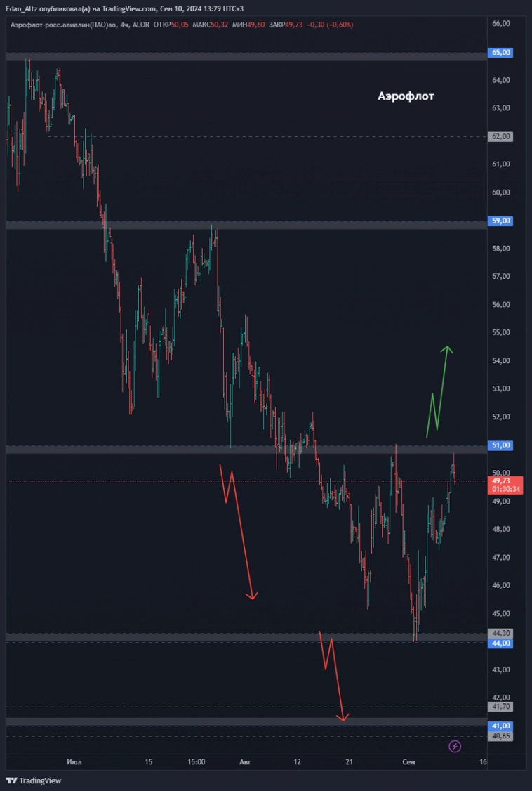Click the −0,30 (−0,60%) change value

330,25
